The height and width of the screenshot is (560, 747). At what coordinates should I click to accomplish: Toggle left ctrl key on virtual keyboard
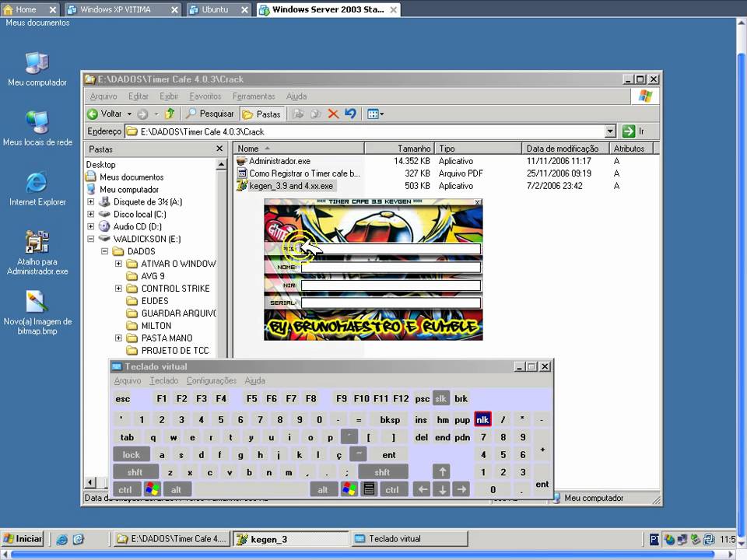(x=126, y=489)
